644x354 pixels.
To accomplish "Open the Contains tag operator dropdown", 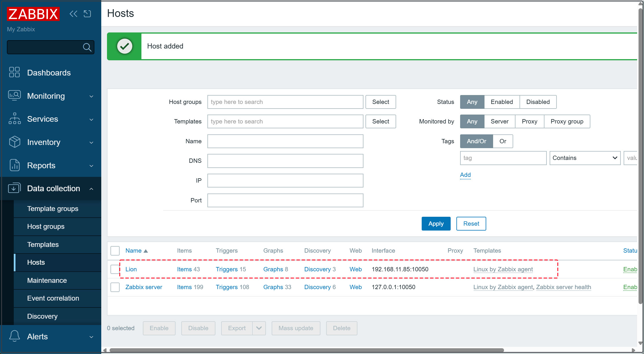I will coord(585,158).
